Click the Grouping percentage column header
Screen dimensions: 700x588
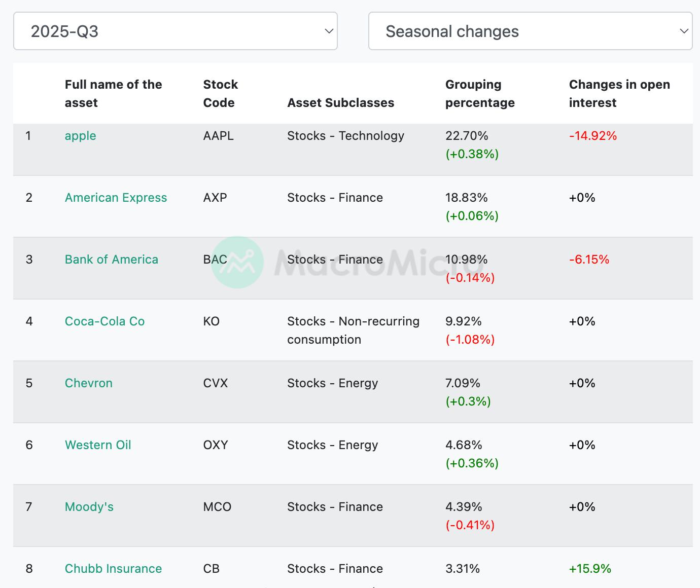point(479,94)
